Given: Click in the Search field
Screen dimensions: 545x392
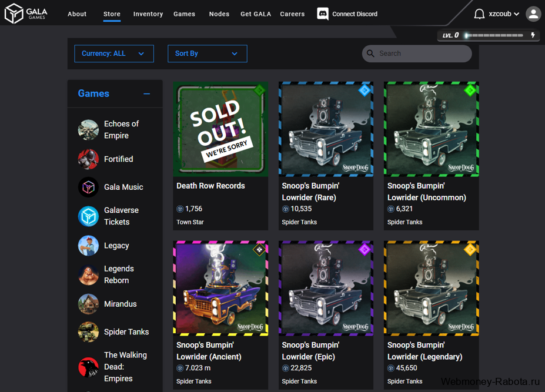Looking at the screenshot, I should point(417,53).
